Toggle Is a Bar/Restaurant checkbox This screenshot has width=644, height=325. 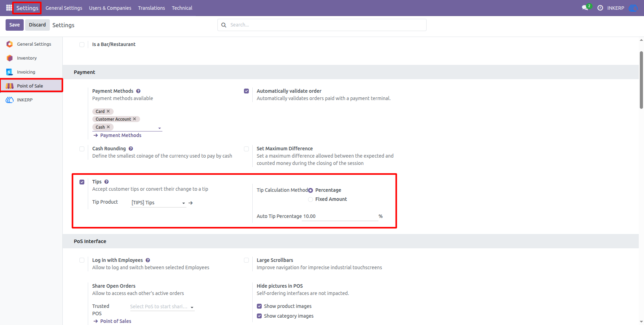coord(82,45)
